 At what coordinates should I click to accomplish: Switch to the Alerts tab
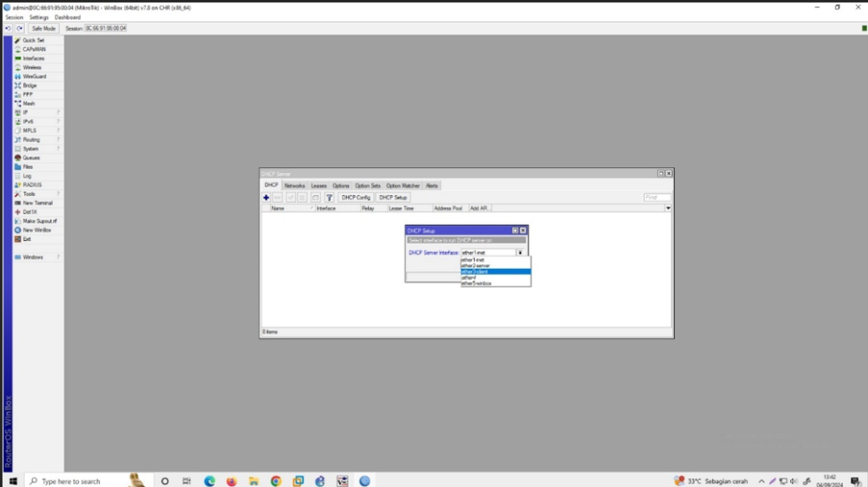point(431,186)
